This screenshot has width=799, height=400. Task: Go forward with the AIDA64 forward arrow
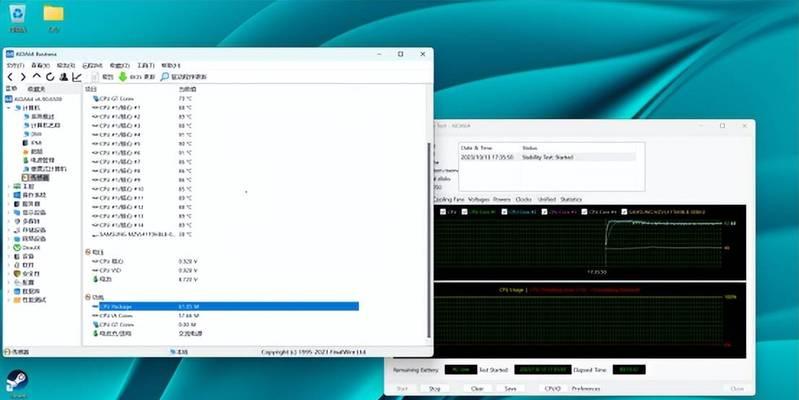click(x=23, y=77)
